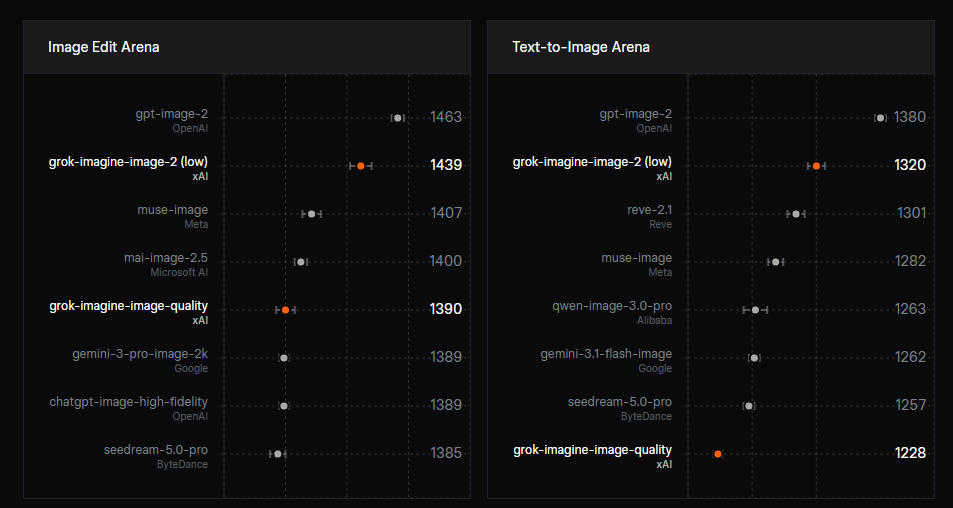Click the qwen-image-3.0-pro dot at 1263
The height and width of the screenshot is (508, 953).
(755, 310)
